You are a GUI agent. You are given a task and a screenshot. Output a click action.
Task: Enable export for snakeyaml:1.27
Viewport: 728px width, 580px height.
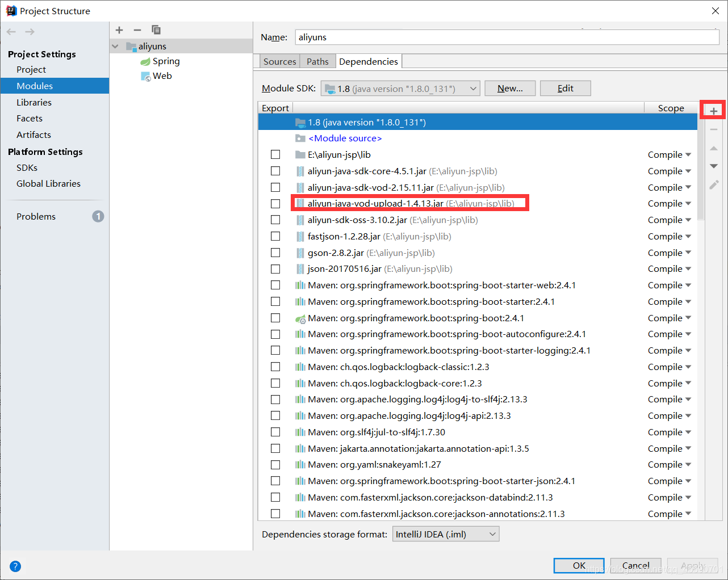coord(275,465)
